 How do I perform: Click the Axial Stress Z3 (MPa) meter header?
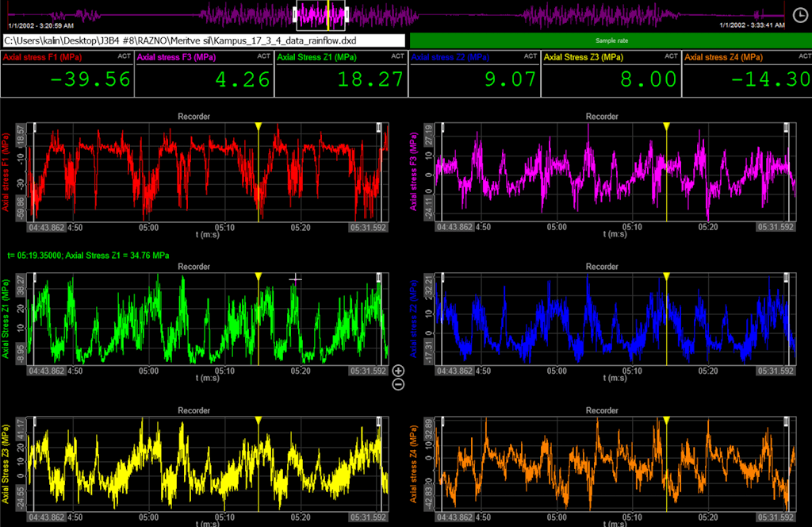[584, 57]
